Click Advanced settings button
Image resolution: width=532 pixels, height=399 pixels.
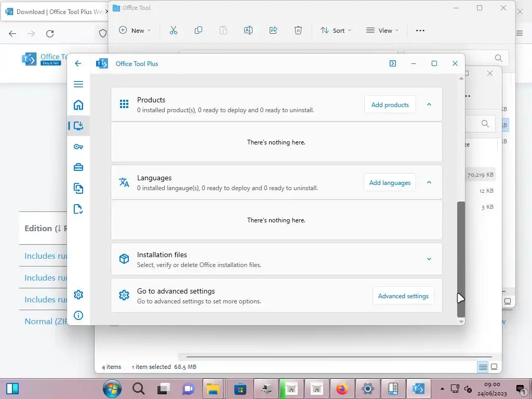pos(403,296)
